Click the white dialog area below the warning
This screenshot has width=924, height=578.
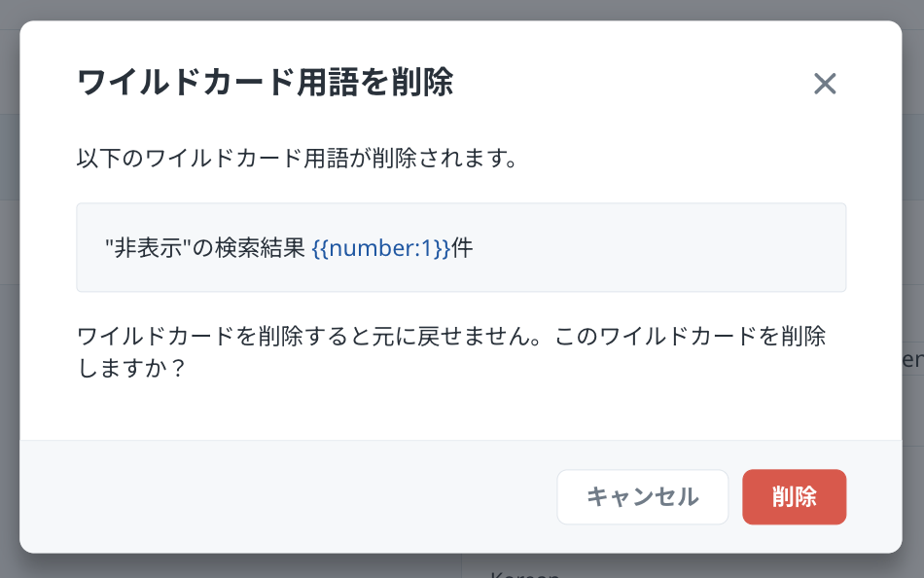[461, 414]
